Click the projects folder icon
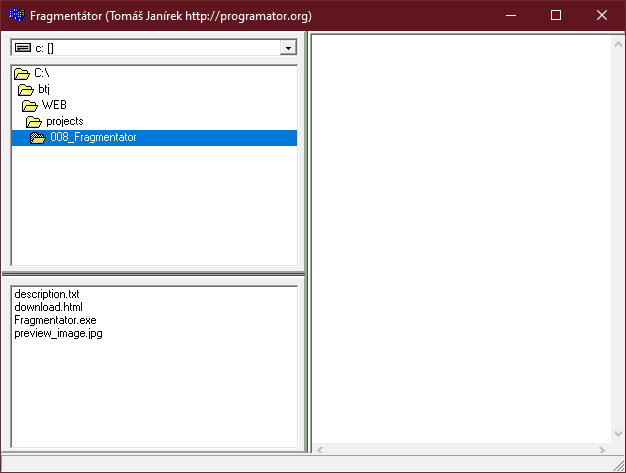Image resolution: width=626 pixels, height=473 pixels. point(34,121)
